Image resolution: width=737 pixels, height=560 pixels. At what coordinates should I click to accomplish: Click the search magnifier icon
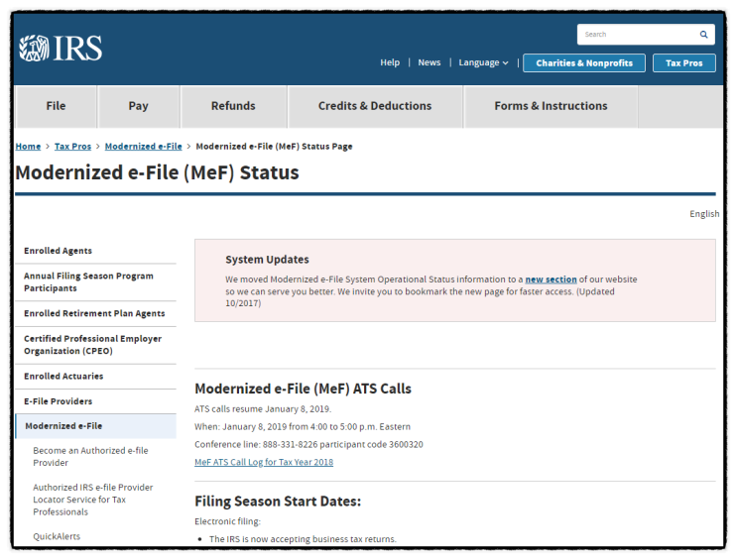(703, 35)
